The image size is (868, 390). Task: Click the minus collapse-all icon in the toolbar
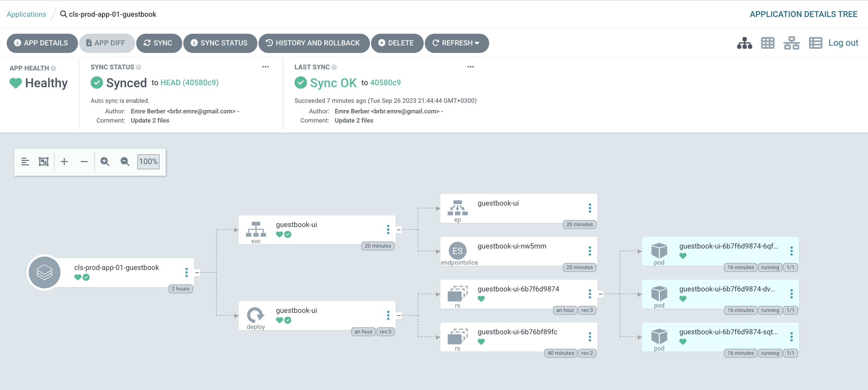pos(84,162)
